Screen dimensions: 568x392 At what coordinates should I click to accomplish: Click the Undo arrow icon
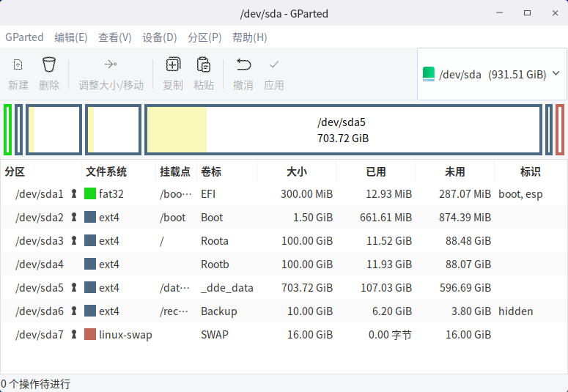pyautogui.click(x=243, y=64)
